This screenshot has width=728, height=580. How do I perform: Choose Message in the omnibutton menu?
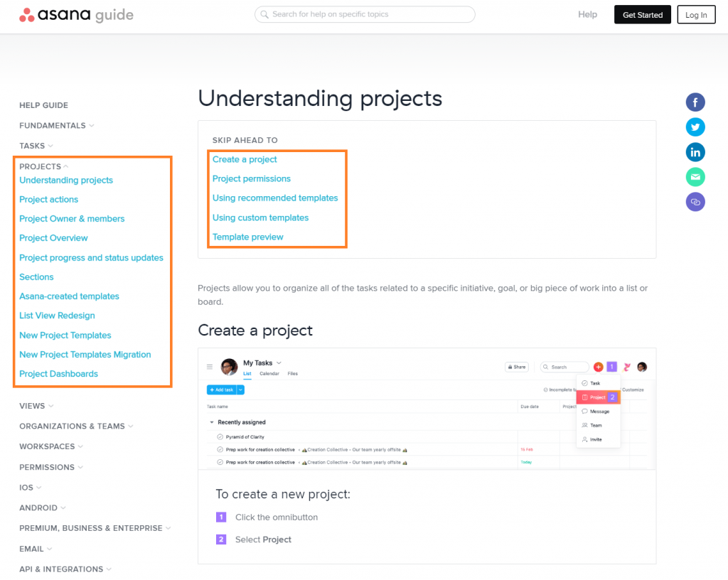point(598,412)
